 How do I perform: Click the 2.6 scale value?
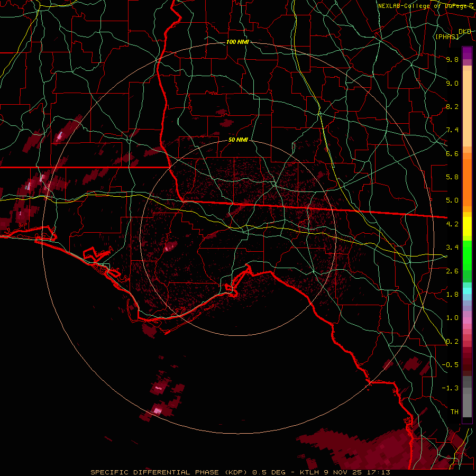pyautogui.click(x=452, y=271)
